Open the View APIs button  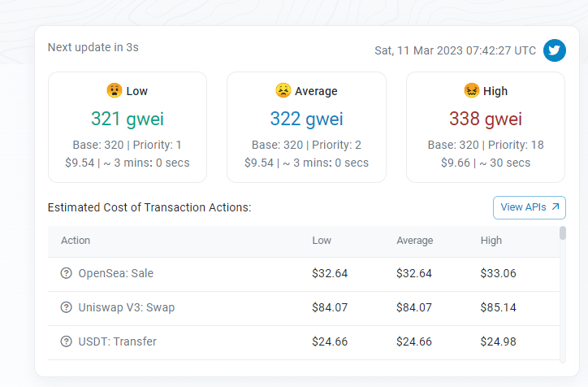(x=530, y=207)
